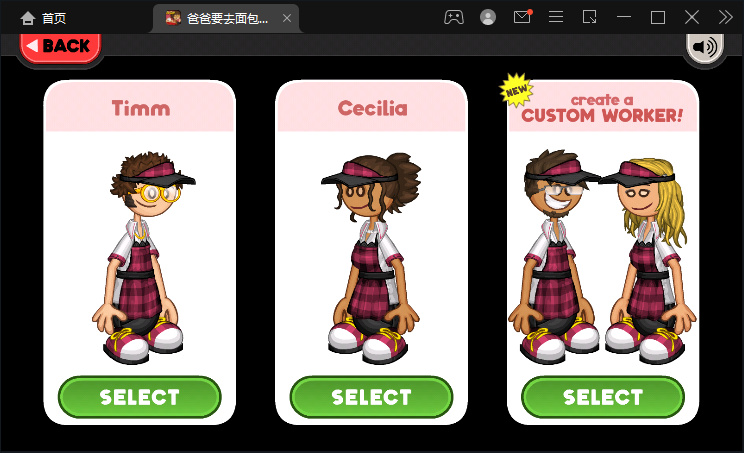Click the Create a Custom Worker heading
The image size is (744, 453).
602,109
